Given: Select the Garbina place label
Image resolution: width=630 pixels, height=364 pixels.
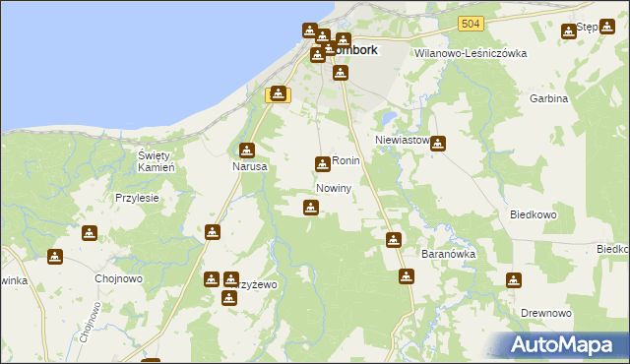Looking at the screenshot, I should point(549,98).
